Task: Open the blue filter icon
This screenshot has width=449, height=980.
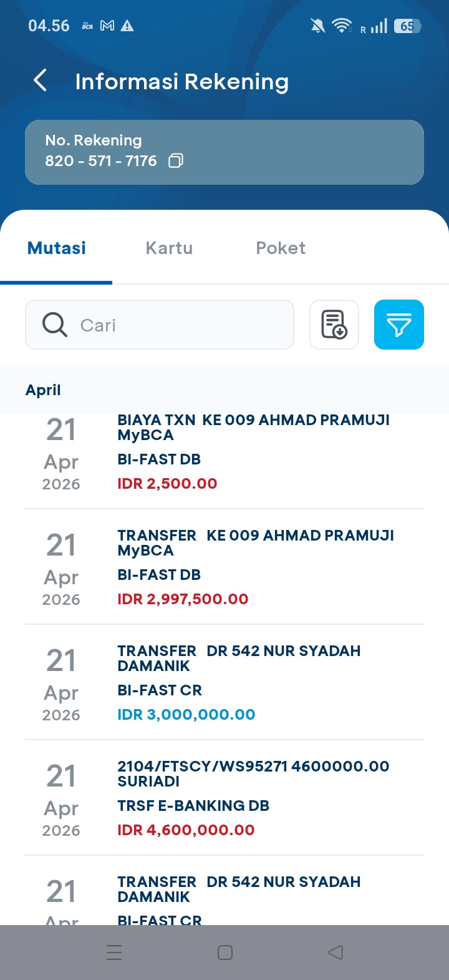Action: point(398,325)
